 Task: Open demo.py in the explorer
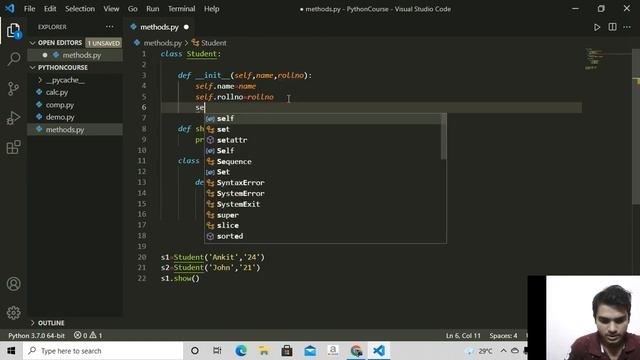[60, 117]
